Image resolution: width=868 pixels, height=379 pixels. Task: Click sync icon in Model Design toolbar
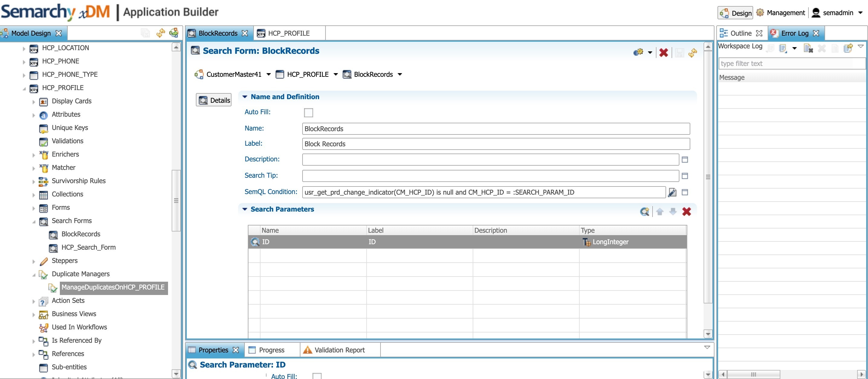(160, 33)
